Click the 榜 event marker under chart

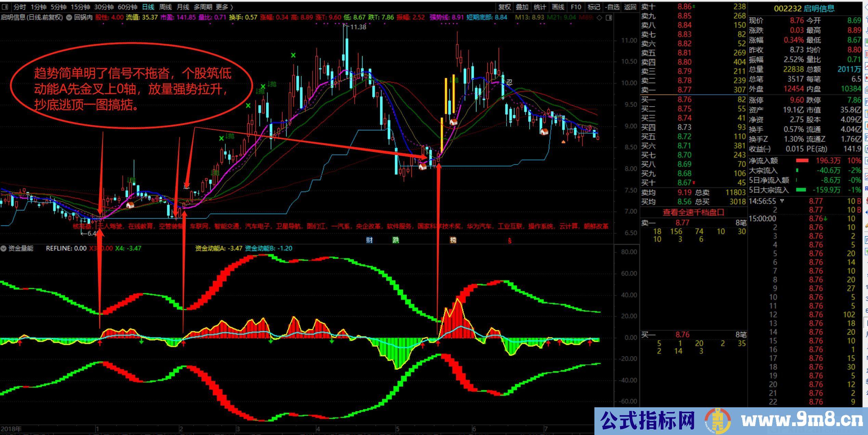coord(453,240)
